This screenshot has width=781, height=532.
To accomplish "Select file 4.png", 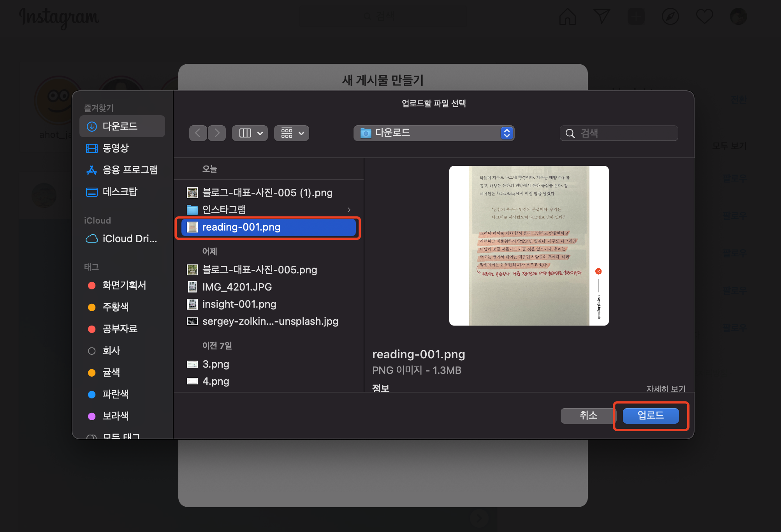I will tap(269, 381).
